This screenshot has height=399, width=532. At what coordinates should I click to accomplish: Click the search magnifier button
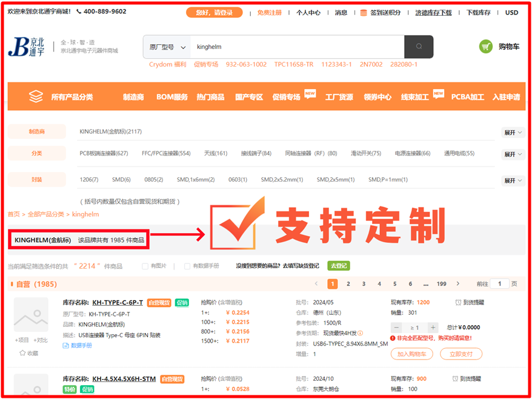419,47
